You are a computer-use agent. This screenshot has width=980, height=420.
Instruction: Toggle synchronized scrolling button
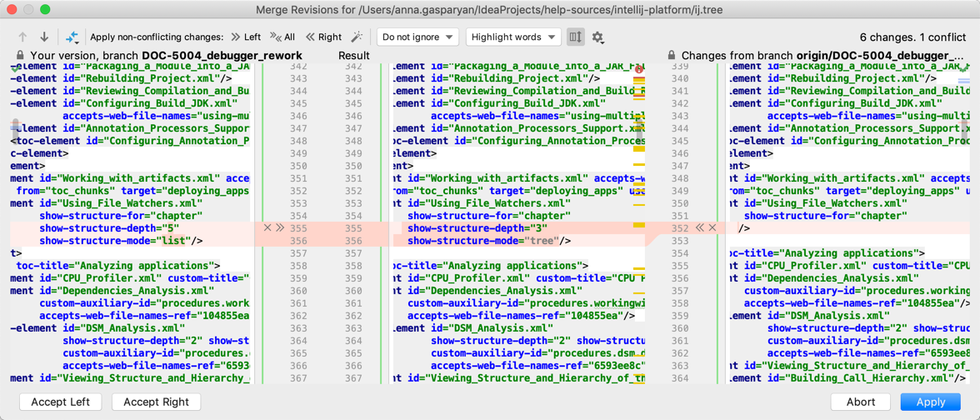point(575,37)
